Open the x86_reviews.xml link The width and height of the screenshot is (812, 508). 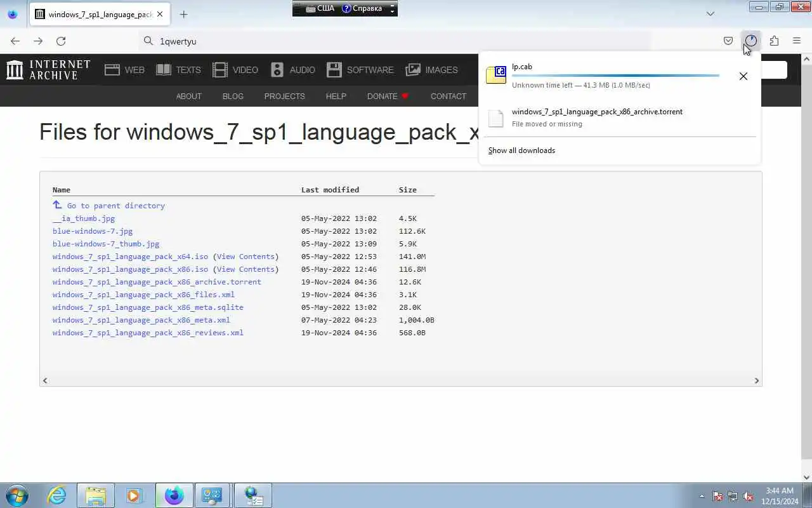tap(148, 333)
